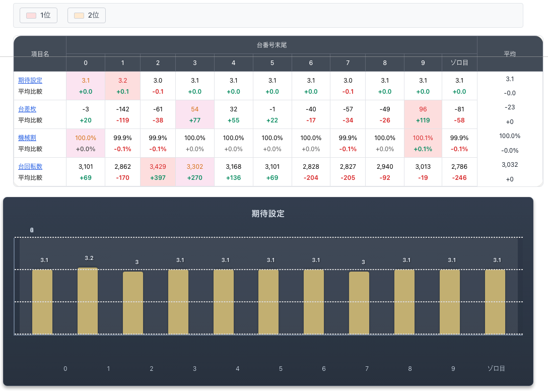Click the 台番号末尾 header
Viewport: 548px width, 392px height.
coord(271,45)
